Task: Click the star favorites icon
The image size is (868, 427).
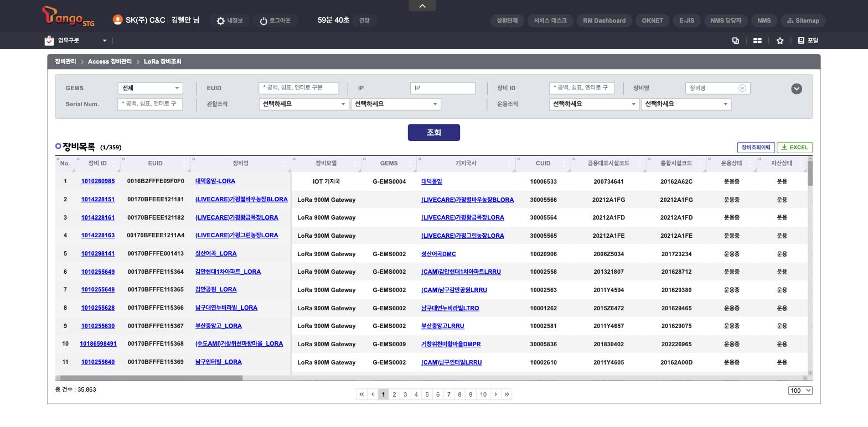Action: point(780,40)
